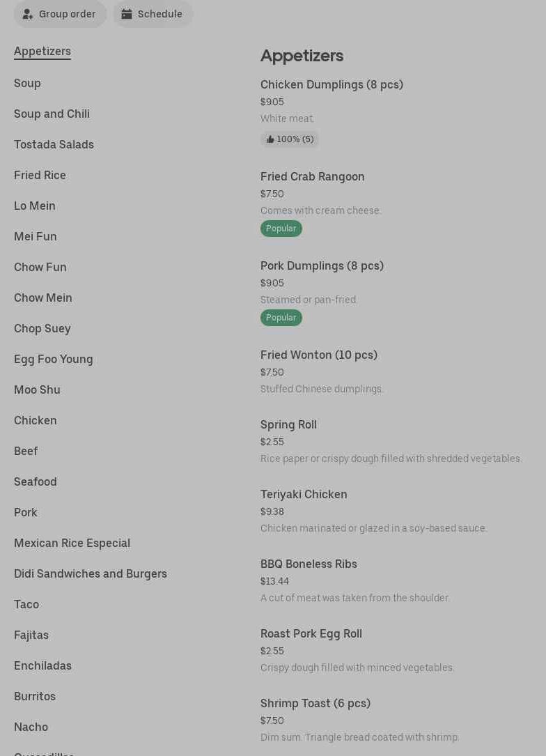
Task: Open the Teriyaki Chicken item
Action: pyautogui.click(x=304, y=495)
